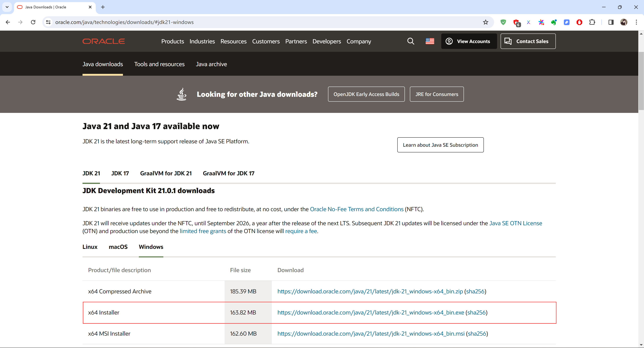Switch to the JDK 17 tab
This screenshot has width=644, height=348.
tap(120, 173)
